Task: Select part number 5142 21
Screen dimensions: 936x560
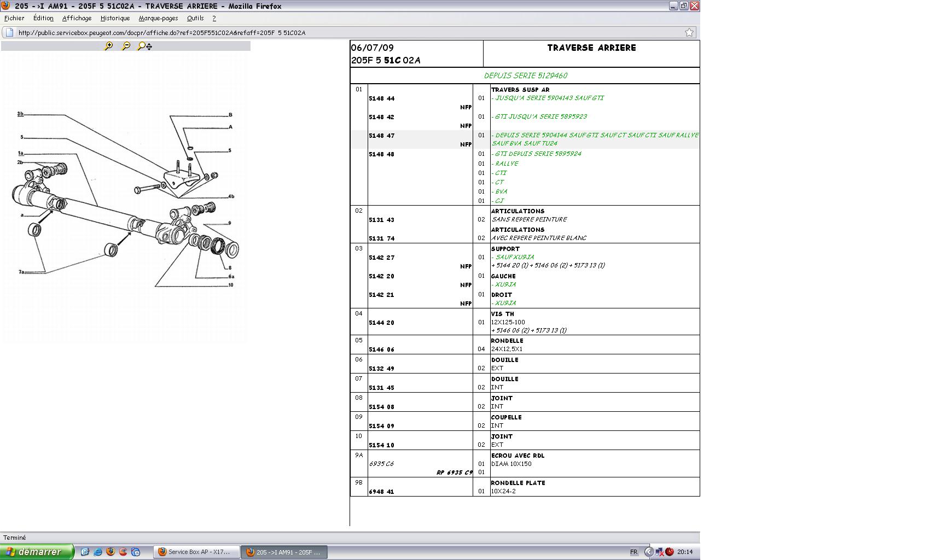Action: point(381,295)
